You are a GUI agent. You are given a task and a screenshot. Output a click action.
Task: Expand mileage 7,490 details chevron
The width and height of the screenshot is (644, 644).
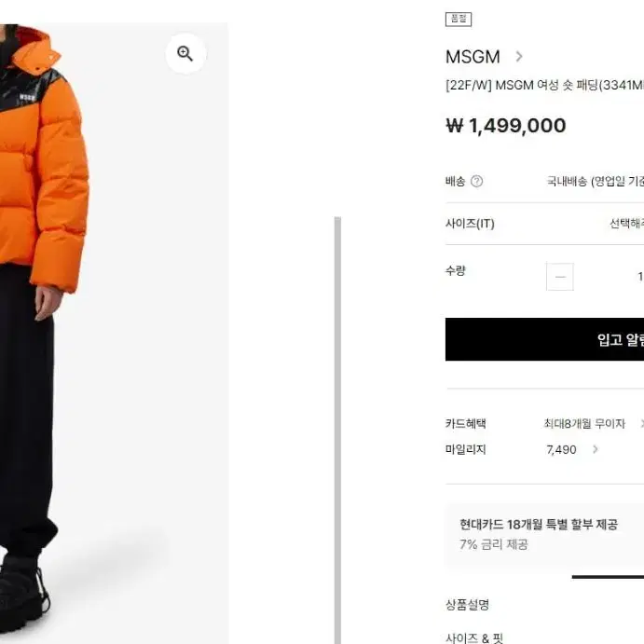(596, 449)
